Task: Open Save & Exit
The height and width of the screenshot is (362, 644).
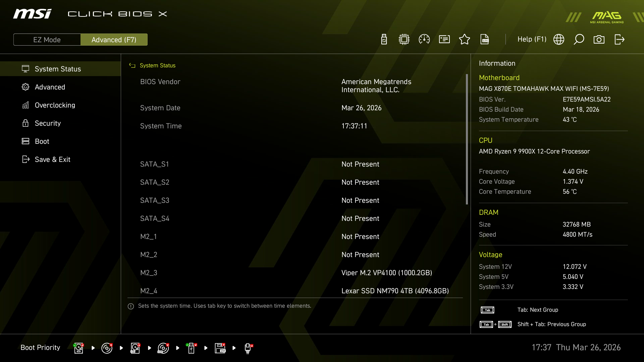Action: tap(52, 159)
